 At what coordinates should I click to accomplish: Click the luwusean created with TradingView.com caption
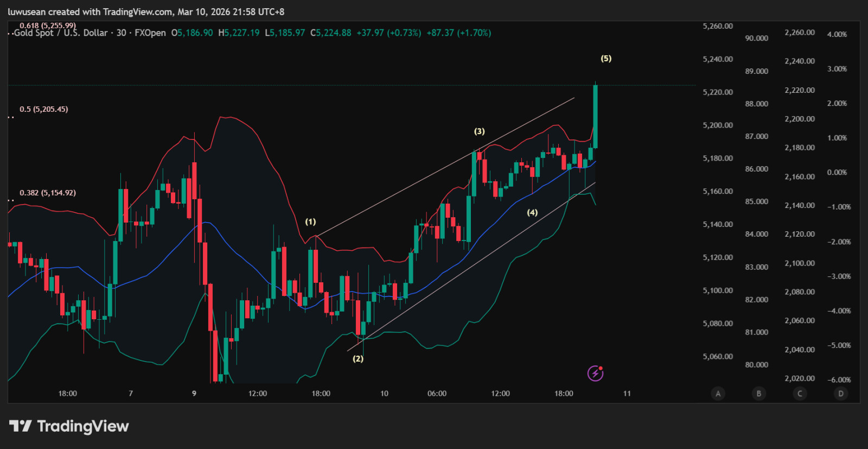coord(145,11)
